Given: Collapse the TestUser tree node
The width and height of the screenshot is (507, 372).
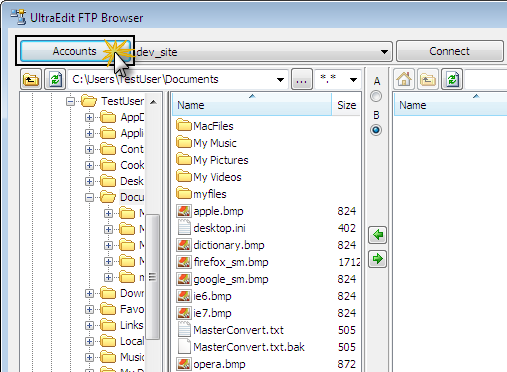Looking at the screenshot, I should pyautogui.click(x=70, y=101).
